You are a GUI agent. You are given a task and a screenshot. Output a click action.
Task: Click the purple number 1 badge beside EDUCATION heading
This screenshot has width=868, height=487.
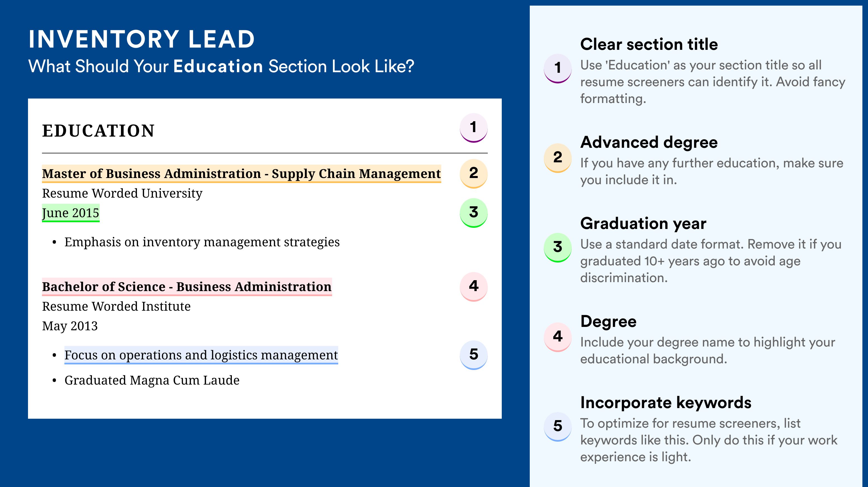pyautogui.click(x=473, y=128)
